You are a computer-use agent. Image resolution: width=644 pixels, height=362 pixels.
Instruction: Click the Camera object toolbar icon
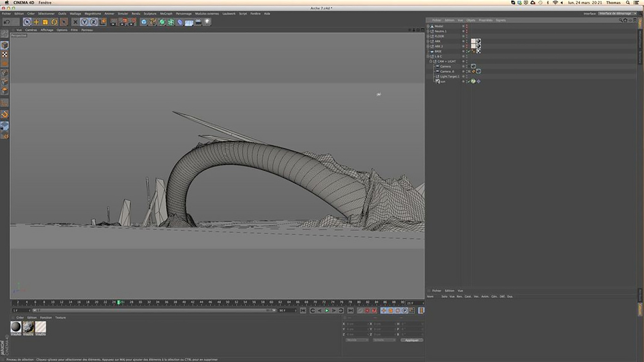click(198, 22)
